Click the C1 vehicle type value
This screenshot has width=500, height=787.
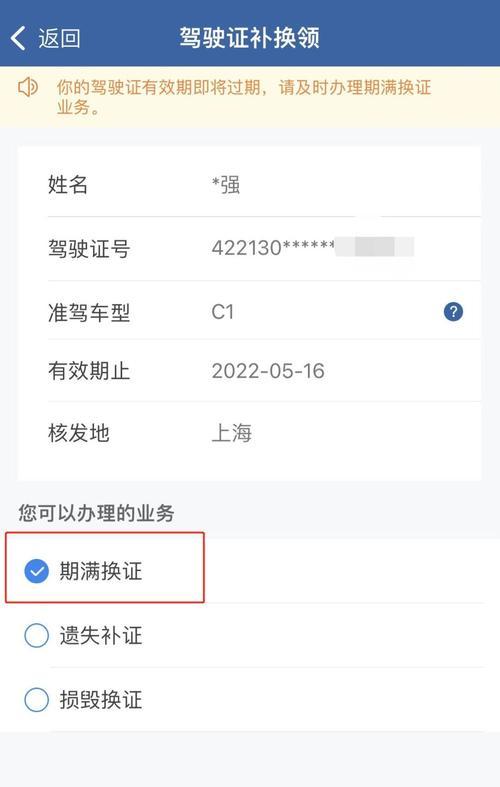pyautogui.click(x=222, y=312)
